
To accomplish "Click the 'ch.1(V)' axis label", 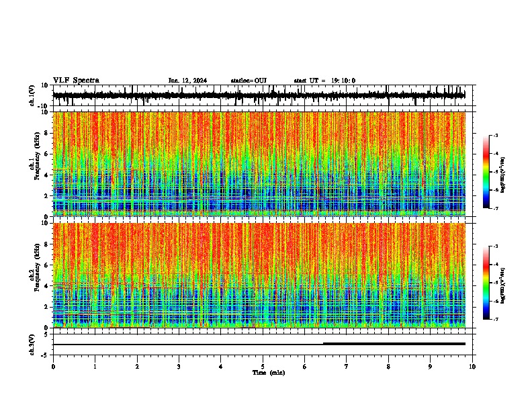I will pos(32,95).
